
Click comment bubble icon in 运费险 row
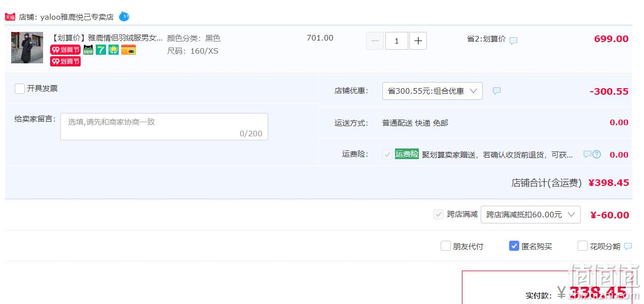coord(587,154)
